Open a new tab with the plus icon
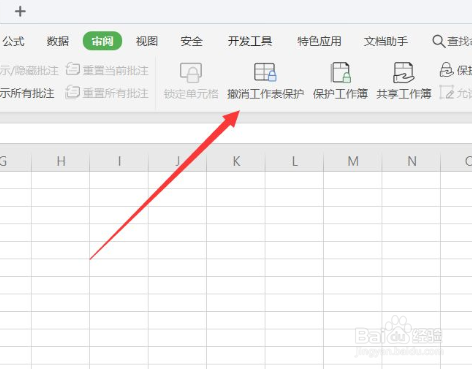Viewport: 472px width, 369px height. [20, 11]
